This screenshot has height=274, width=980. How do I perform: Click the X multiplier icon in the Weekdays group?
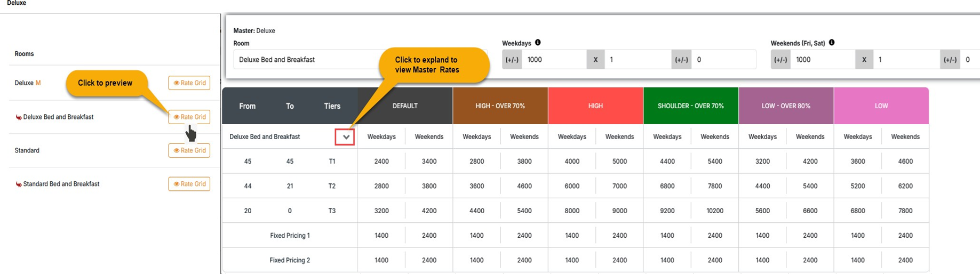(595, 60)
